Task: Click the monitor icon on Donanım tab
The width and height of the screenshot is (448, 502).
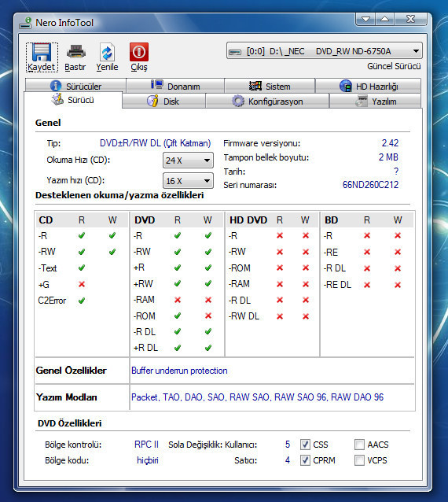Action: pyautogui.click(x=156, y=85)
